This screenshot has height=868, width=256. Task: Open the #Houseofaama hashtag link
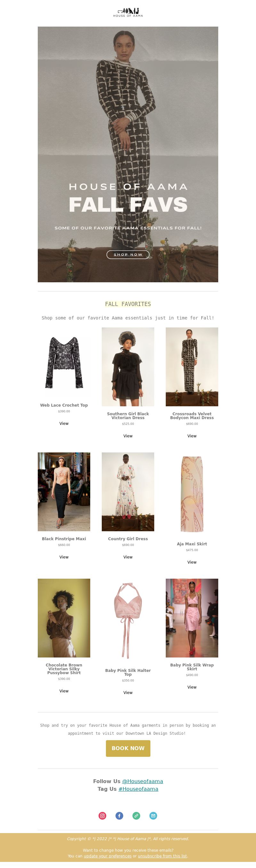point(138,789)
